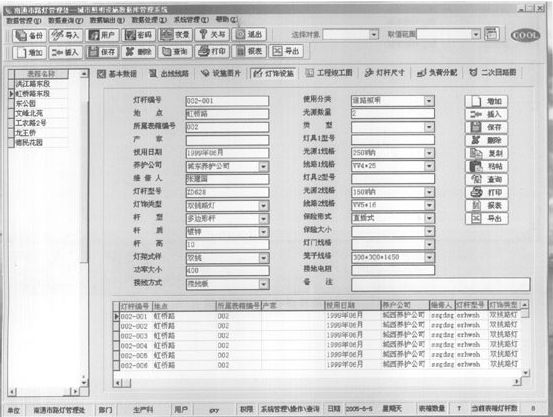553x417 pixels.
Task: Open the 系统管理(C) menu
Action: tap(191, 20)
